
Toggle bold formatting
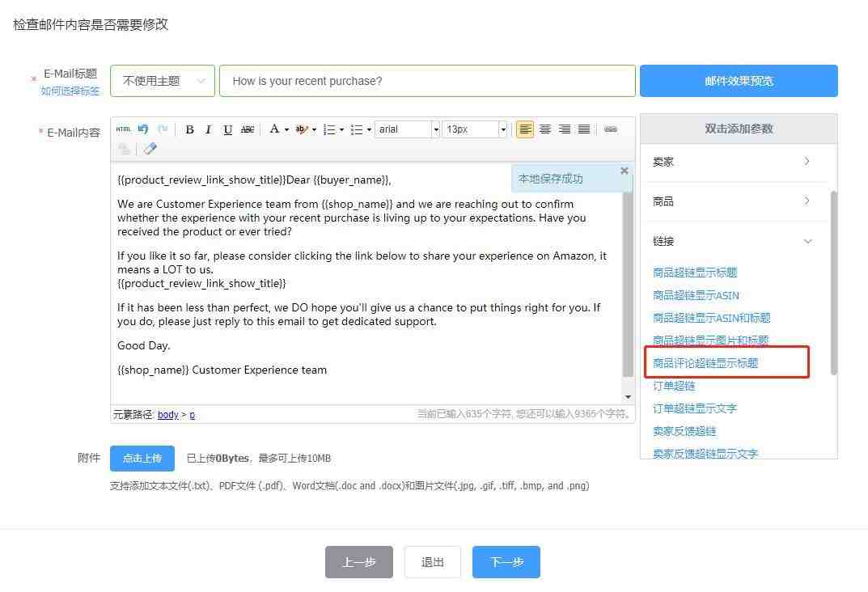(189, 129)
